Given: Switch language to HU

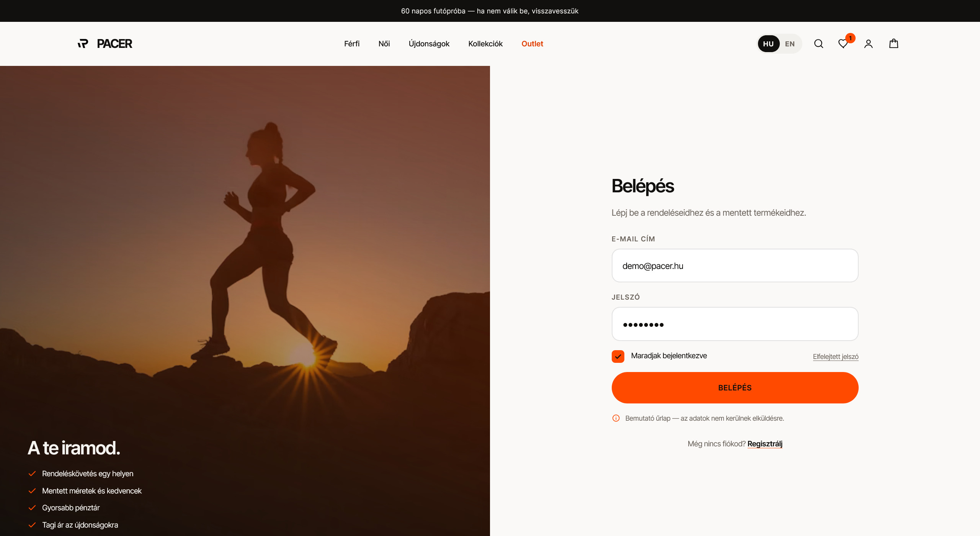Looking at the screenshot, I should 768,44.
